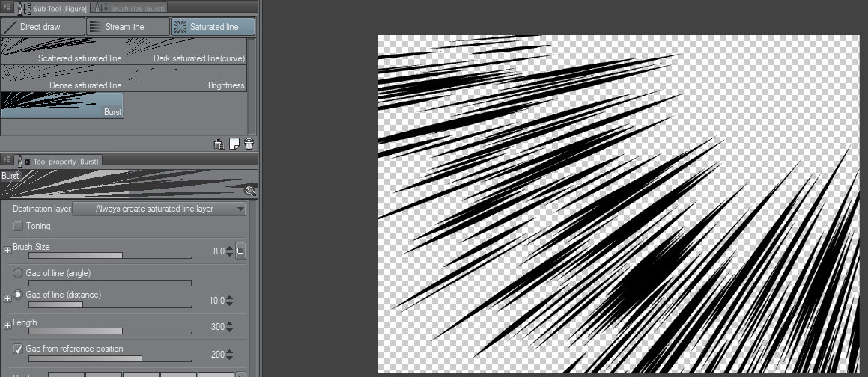The height and width of the screenshot is (377, 868).
Task: Click the Length value stepper arrows
Action: tap(230, 327)
